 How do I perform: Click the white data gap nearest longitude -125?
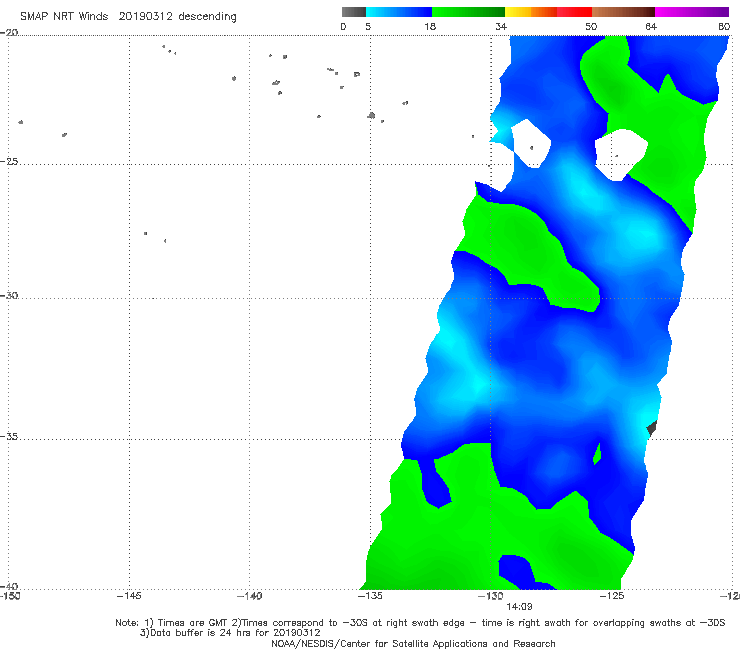coord(621,154)
